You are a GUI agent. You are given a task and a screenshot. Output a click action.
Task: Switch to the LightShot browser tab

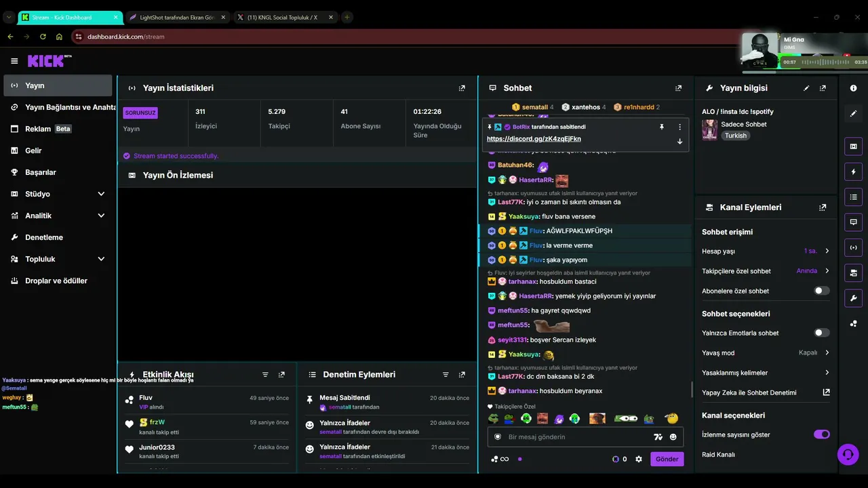[x=176, y=17]
